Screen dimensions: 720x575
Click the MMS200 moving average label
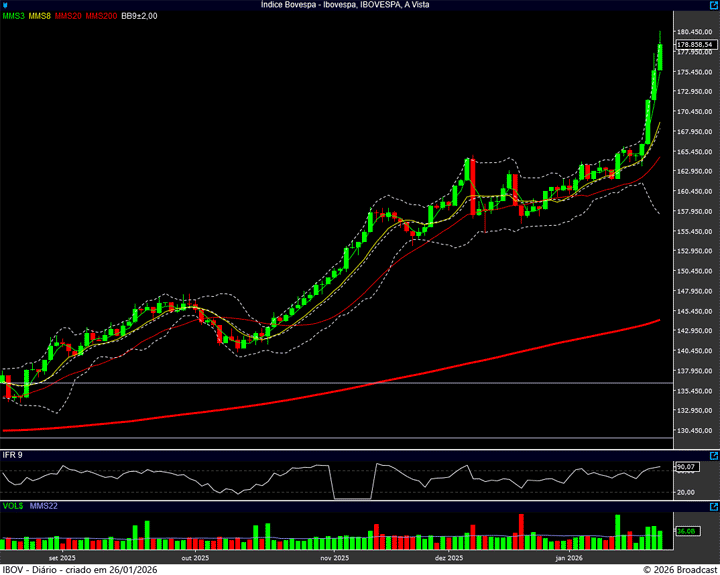[100, 16]
